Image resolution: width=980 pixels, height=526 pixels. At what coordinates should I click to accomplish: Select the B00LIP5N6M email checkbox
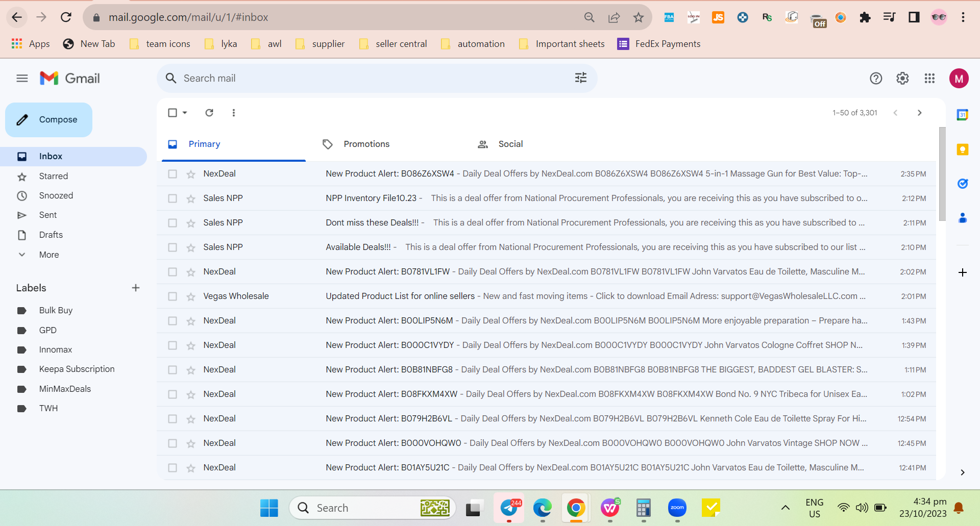tap(173, 321)
